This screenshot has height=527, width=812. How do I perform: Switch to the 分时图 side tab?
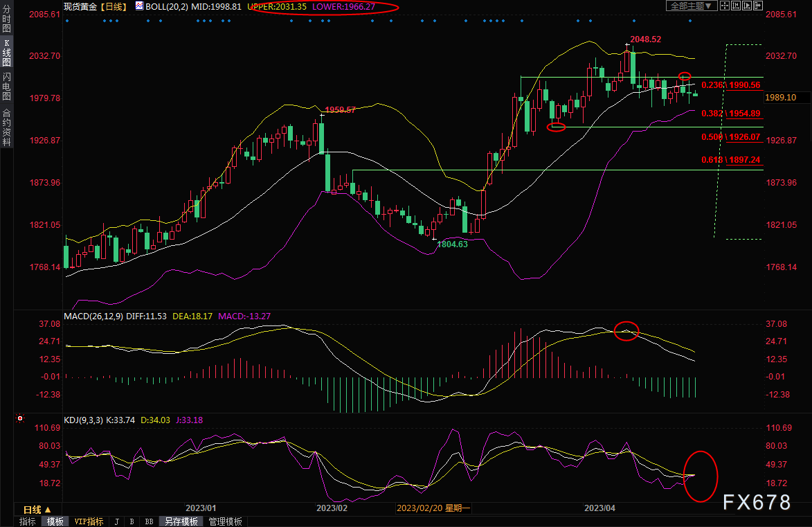tap(6, 24)
